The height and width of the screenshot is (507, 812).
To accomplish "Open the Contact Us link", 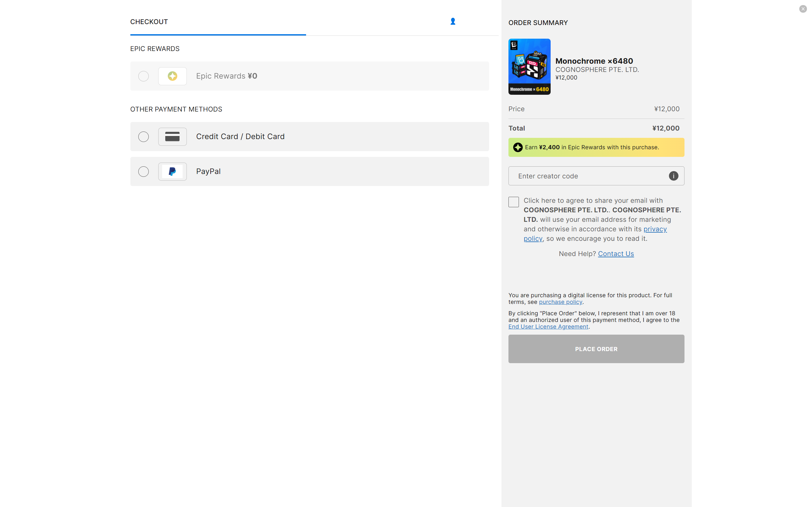I will click(616, 254).
